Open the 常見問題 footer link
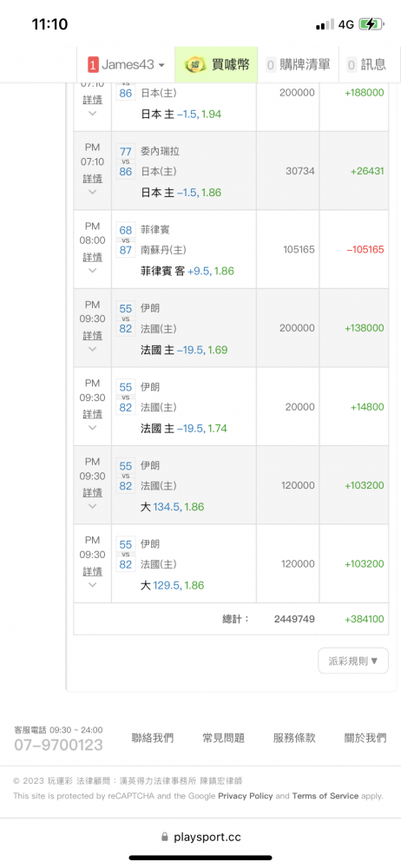The image size is (401, 868). (223, 738)
